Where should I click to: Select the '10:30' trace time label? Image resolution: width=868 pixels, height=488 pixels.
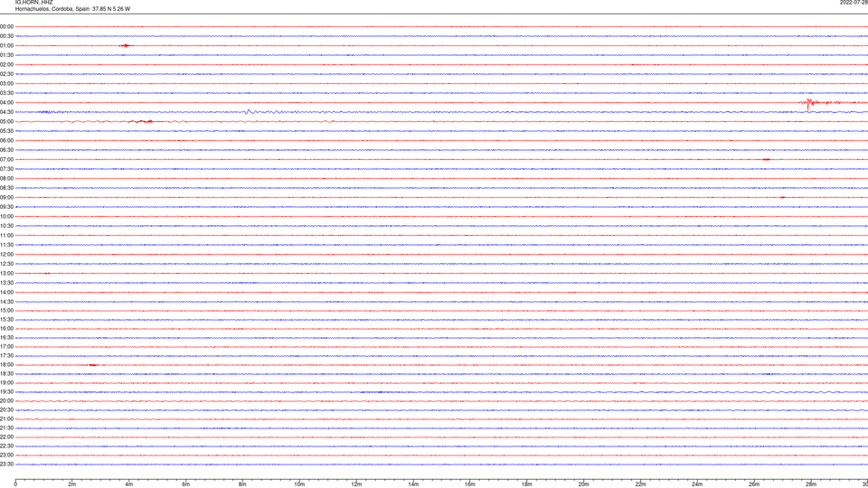click(6, 226)
